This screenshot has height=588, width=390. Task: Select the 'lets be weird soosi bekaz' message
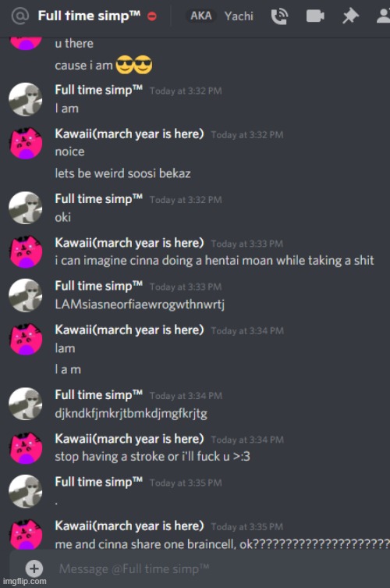[123, 173]
